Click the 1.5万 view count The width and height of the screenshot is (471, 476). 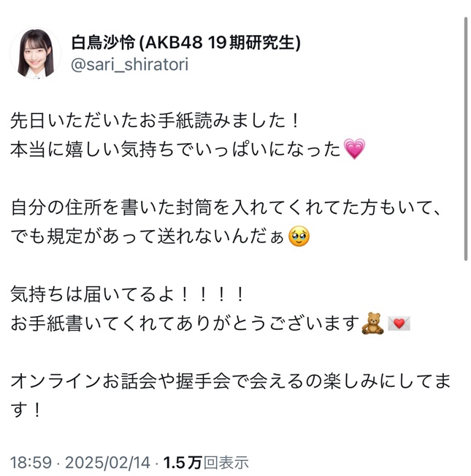click(183, 462)
